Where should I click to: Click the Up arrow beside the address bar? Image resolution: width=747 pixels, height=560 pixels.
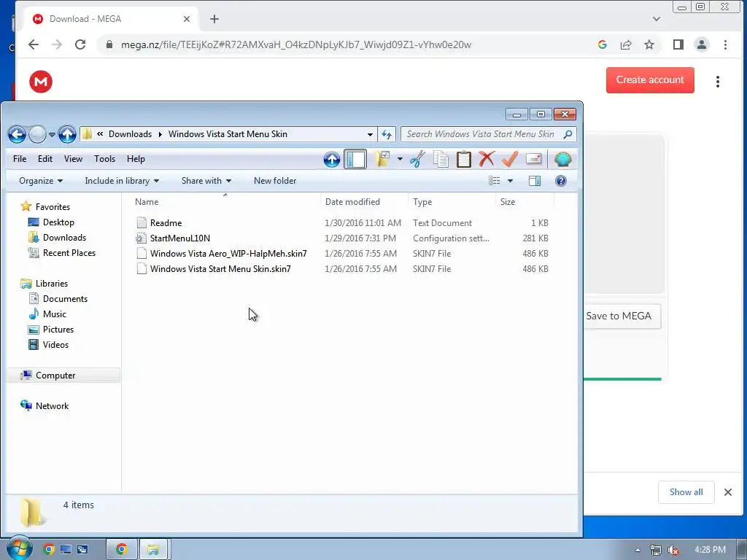tap(67, 134)
